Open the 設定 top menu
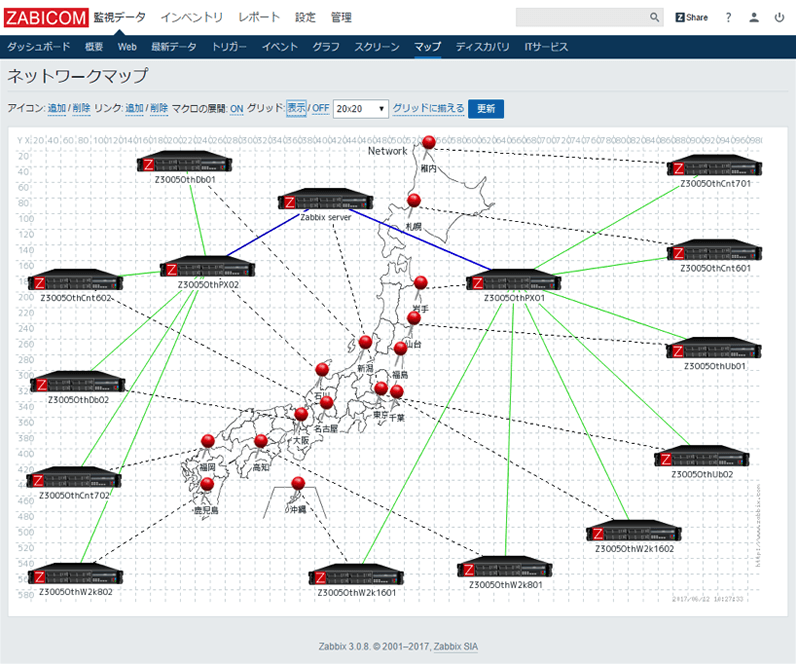The height and width of the screenshot is (664, 796). coord(305,17)
